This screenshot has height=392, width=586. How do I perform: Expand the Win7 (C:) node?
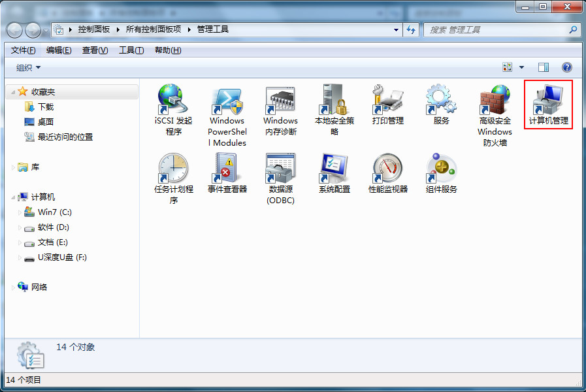tap(20, 212)
